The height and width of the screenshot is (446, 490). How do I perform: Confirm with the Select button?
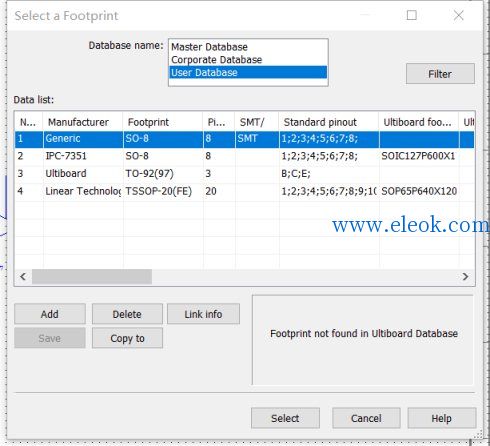285,418
